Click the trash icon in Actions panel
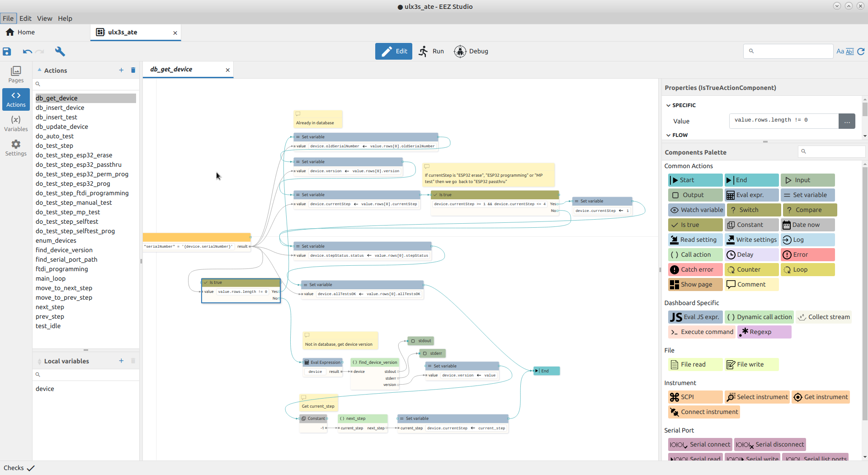Screen dimensions: 868x475 (133, 70)
